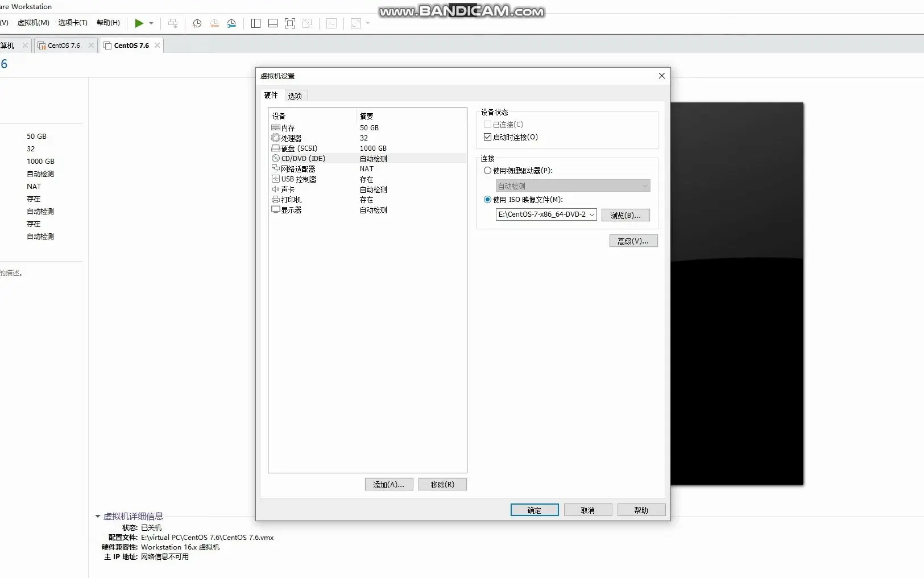Click the 50 GB value in sidebar

tap(36, 137)
